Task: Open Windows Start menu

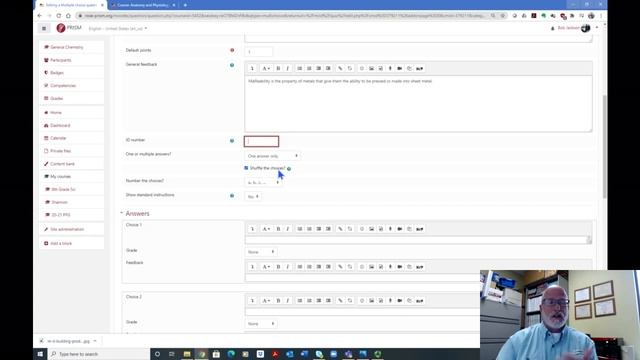Action: click(40, 354)
